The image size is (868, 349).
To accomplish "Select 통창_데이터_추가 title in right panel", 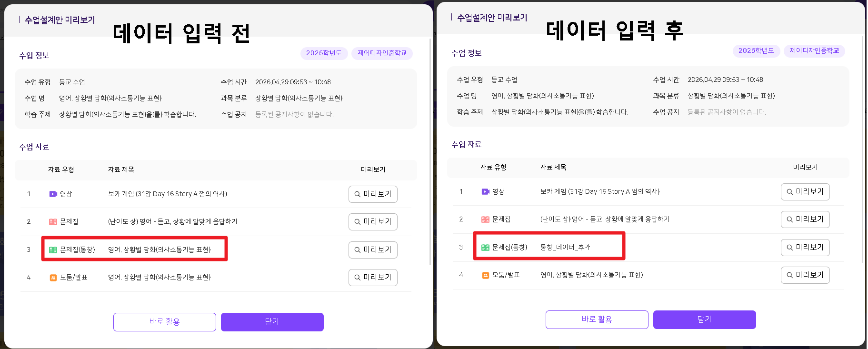I will 565,247.
